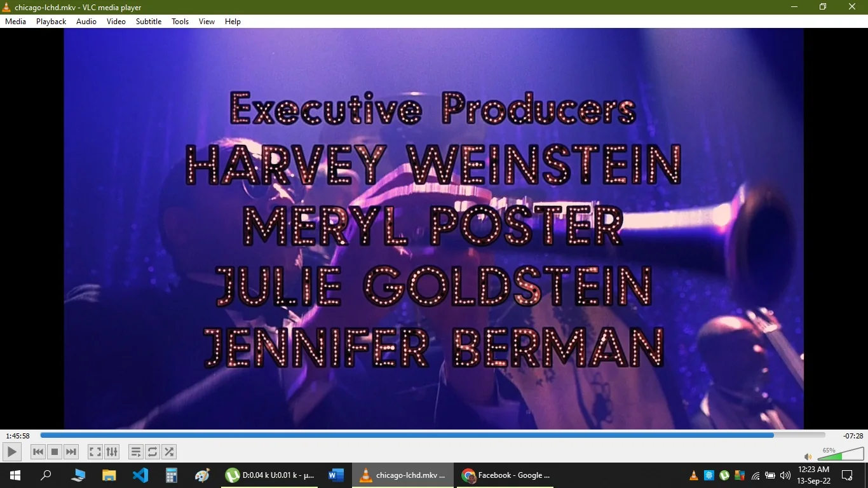
Task: Show extended settings (equalizer sliders icon)
Action: 112,452
